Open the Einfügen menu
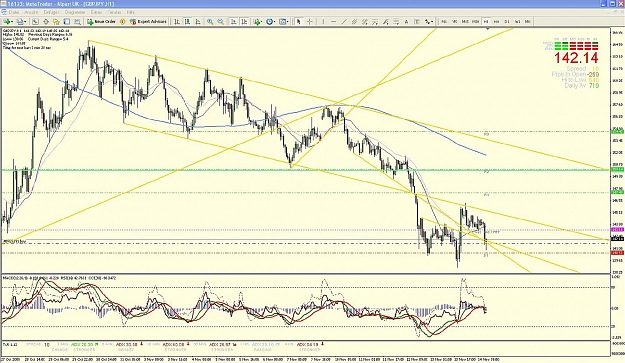The height and width of the screenshot is (363, 625). [51, 12]
